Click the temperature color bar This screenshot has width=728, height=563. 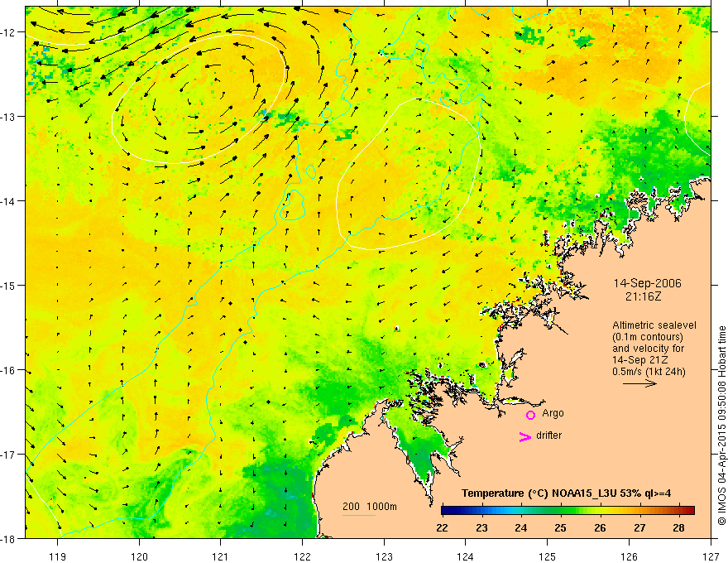568,510
